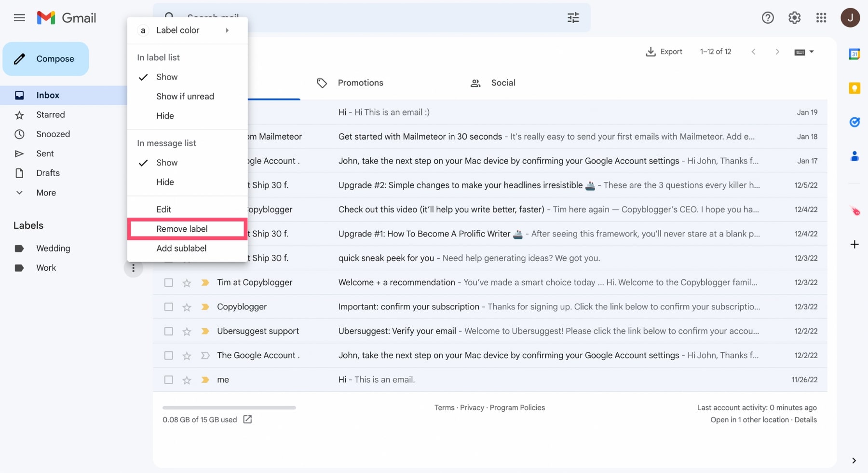Screen dimensions: 868x473
Task: Open search filter options icon
Action: 573,18
